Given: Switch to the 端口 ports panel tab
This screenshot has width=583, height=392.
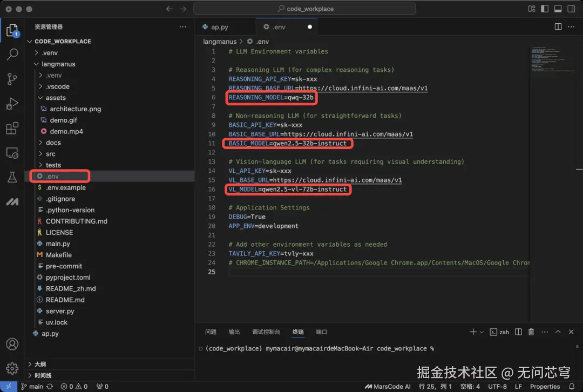Looking at the screenshot, I should (321, 332).
